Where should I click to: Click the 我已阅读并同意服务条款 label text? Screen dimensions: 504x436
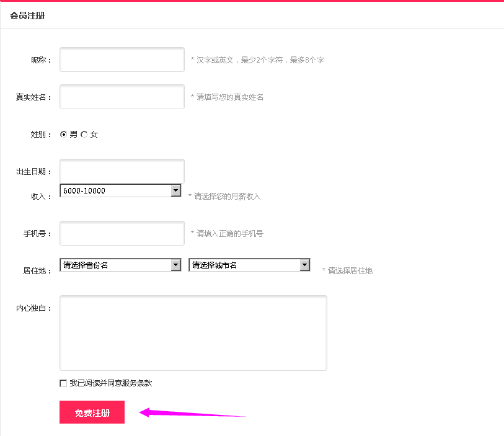pos(111,383)
